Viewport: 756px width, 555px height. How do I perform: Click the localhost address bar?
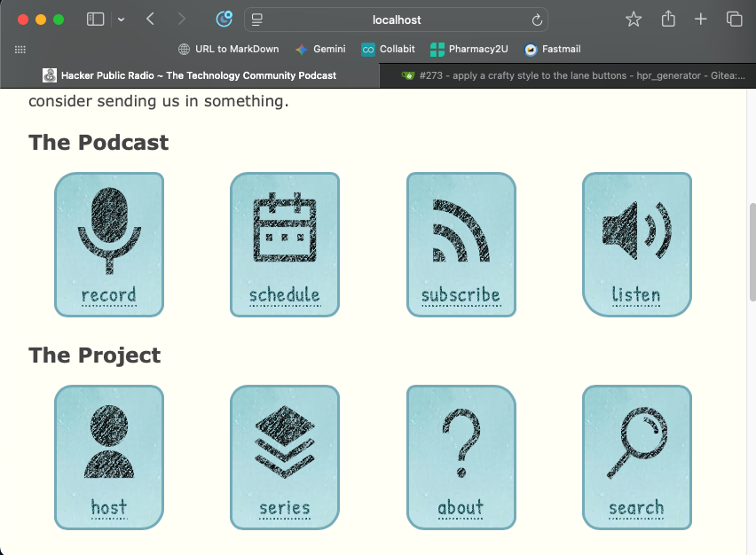point(396,20)
